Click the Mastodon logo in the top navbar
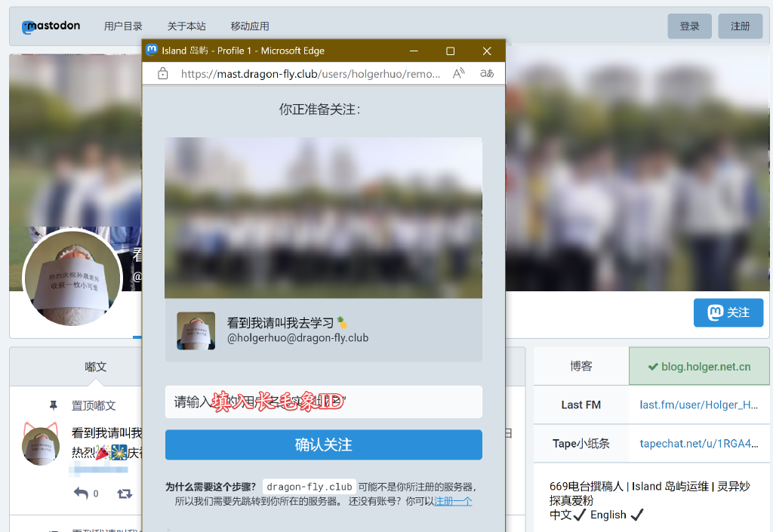773x532 pixels. 50,26
